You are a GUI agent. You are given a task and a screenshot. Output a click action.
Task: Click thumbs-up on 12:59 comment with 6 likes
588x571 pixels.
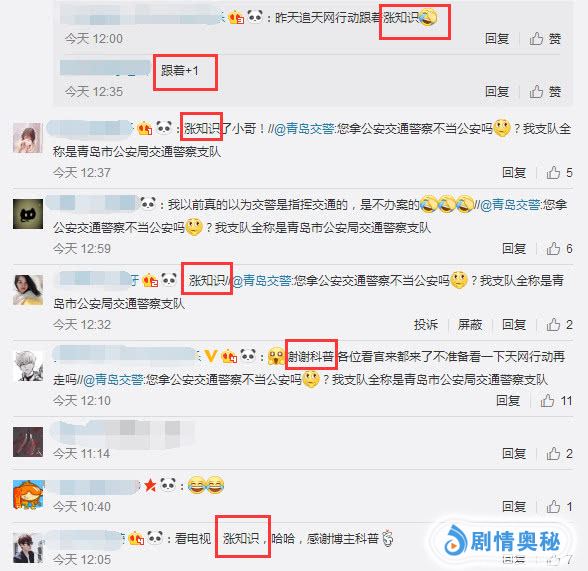[559, 249]
